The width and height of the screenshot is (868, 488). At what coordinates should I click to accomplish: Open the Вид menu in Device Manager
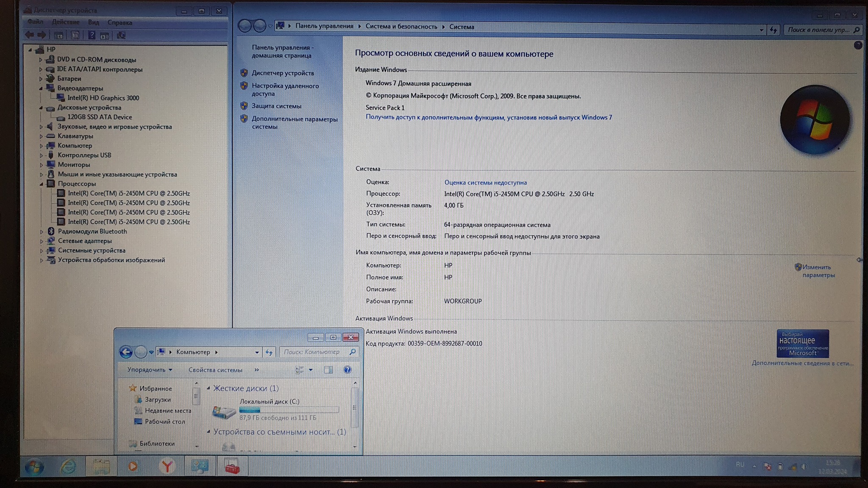(93, 22)
